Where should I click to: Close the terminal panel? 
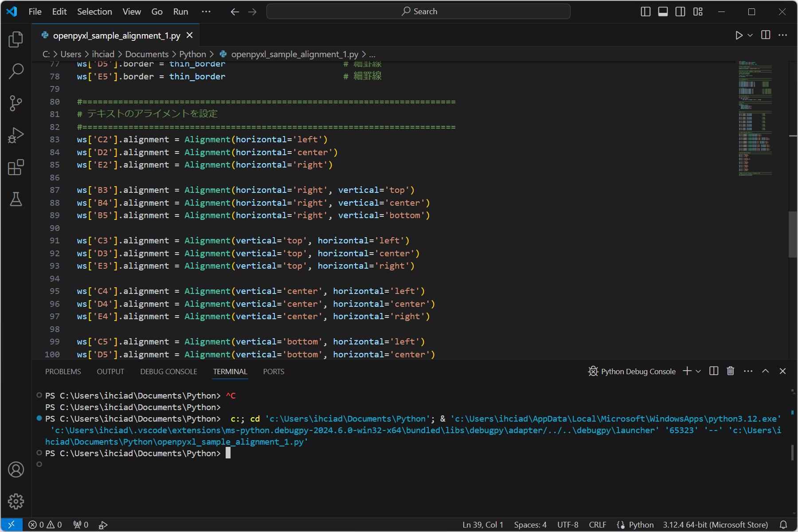click(x=782, y=371)
